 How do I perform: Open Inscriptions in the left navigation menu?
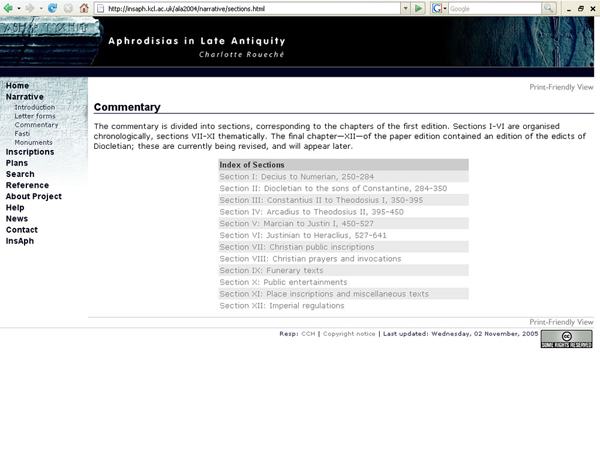click(x=30, y=152)
